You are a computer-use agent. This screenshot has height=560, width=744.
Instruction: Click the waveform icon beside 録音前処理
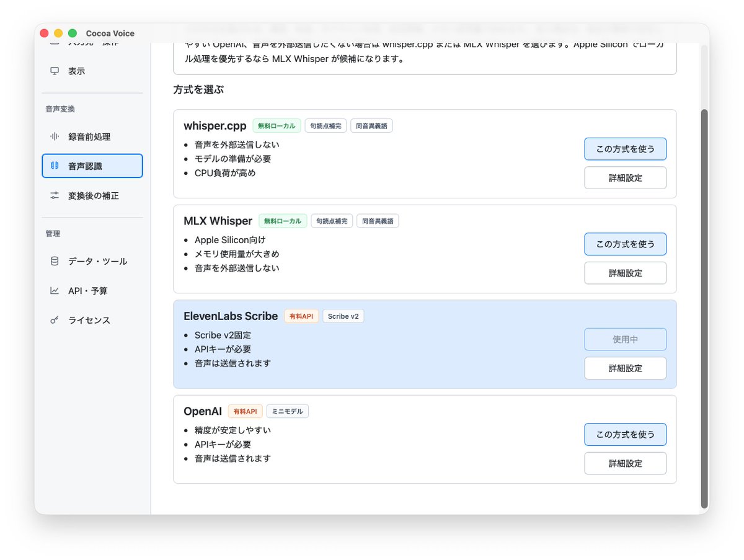pos(55,136)
